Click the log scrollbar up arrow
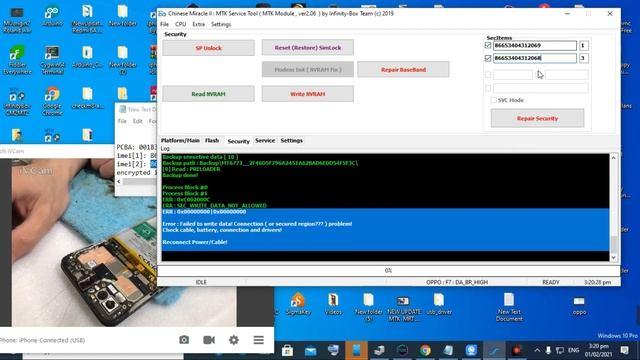Image resolution: width=640 pixels, height=360 pixels. pos(613,158)
